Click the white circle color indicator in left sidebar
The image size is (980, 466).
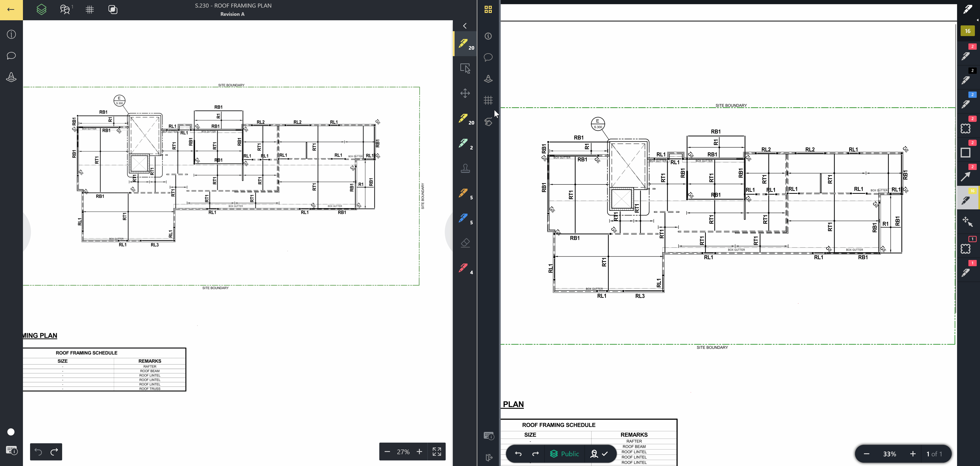tap(11, 432)
